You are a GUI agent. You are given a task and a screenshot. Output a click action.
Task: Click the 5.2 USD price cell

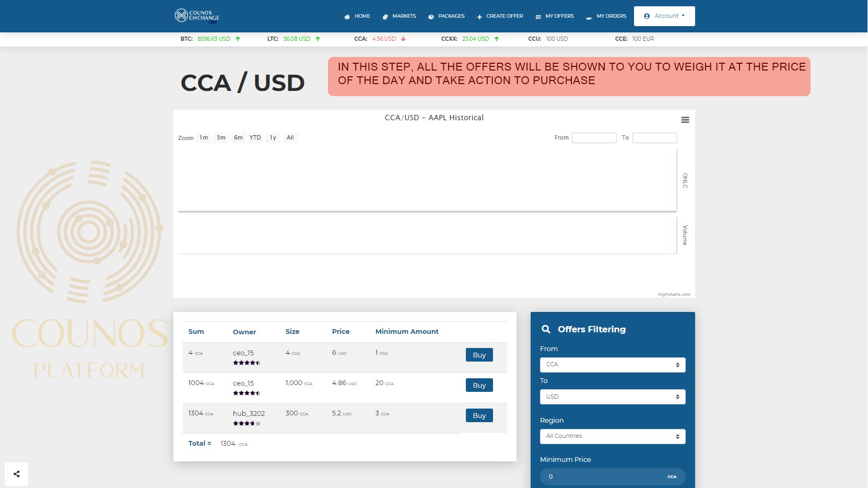(x=342, y=413)
